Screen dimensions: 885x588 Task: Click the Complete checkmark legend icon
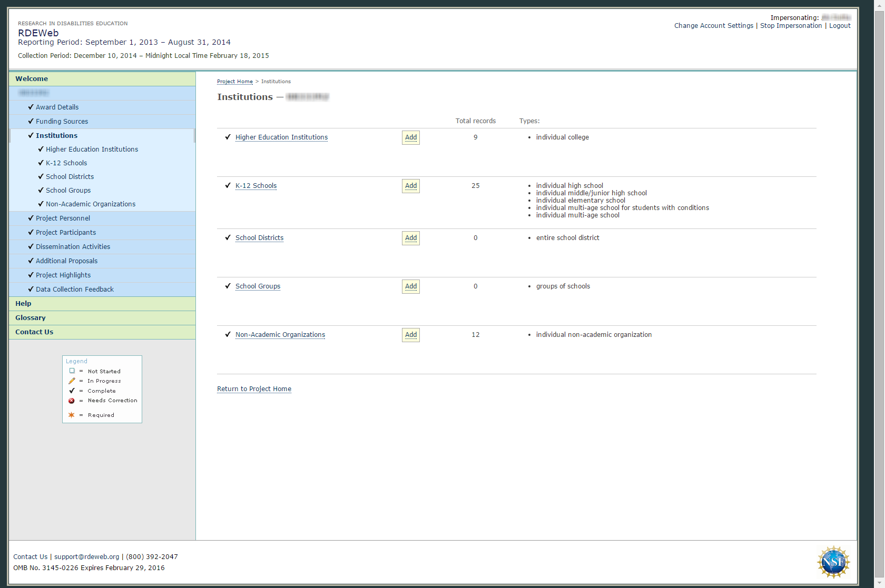click(72, 391)
